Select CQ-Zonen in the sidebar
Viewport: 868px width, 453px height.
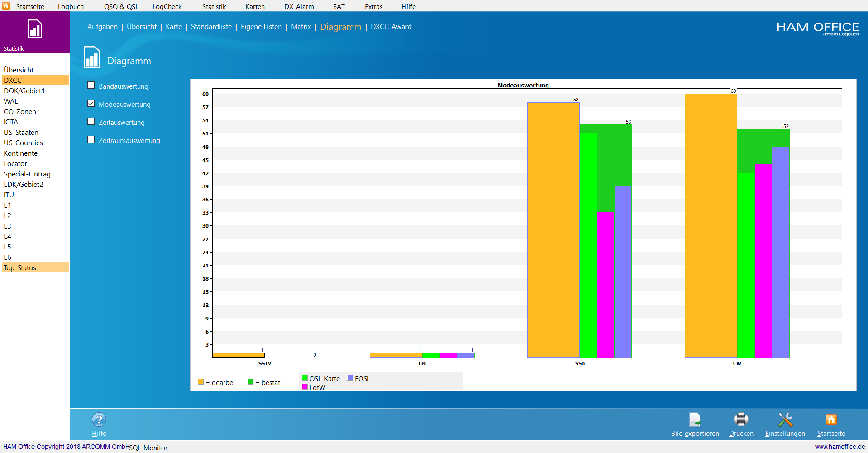(x=35, y=111)
